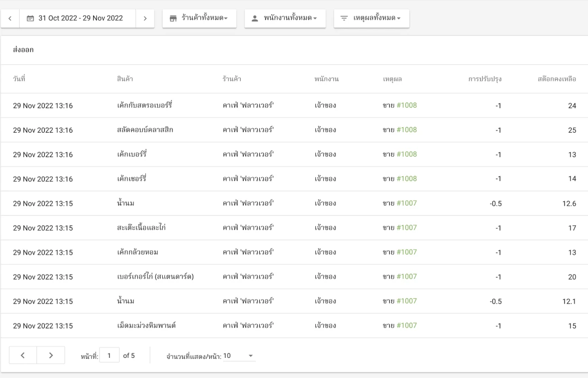Open receipt #1007 link for สะเต๊ะเนื้อและไก่
Screen dimensions: 588x378
point(406,228)
